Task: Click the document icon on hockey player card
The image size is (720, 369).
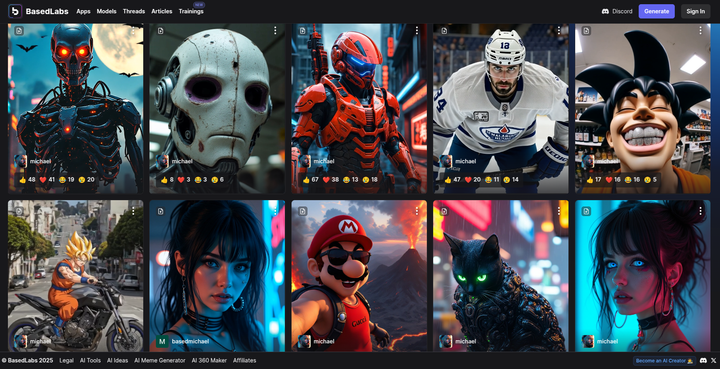Action: [x=444, y=31]
